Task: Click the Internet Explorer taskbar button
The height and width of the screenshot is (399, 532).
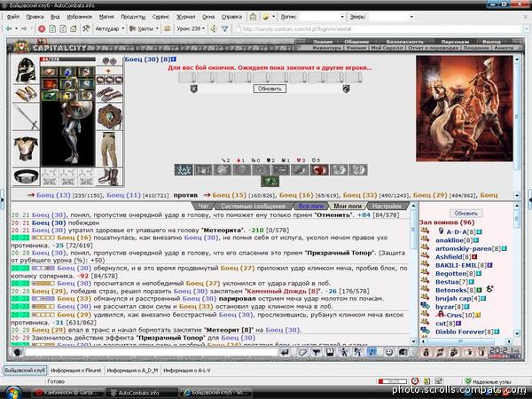Action: [216, 393]
